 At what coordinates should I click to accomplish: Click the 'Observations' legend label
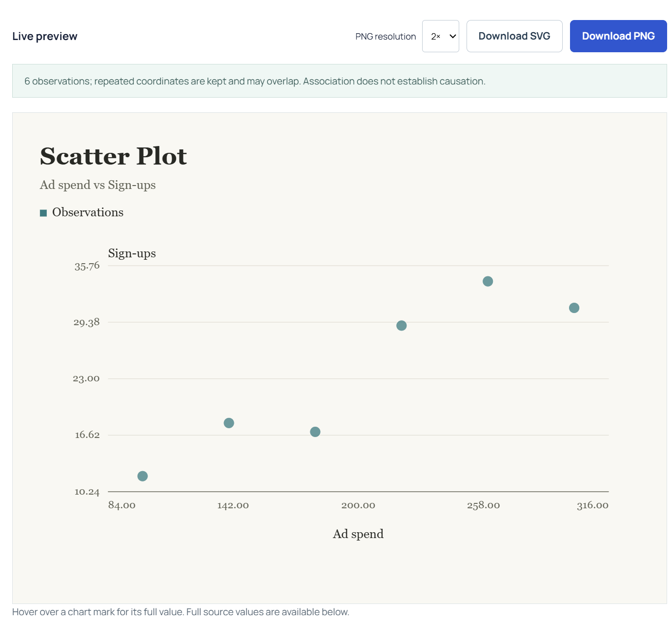88,212
